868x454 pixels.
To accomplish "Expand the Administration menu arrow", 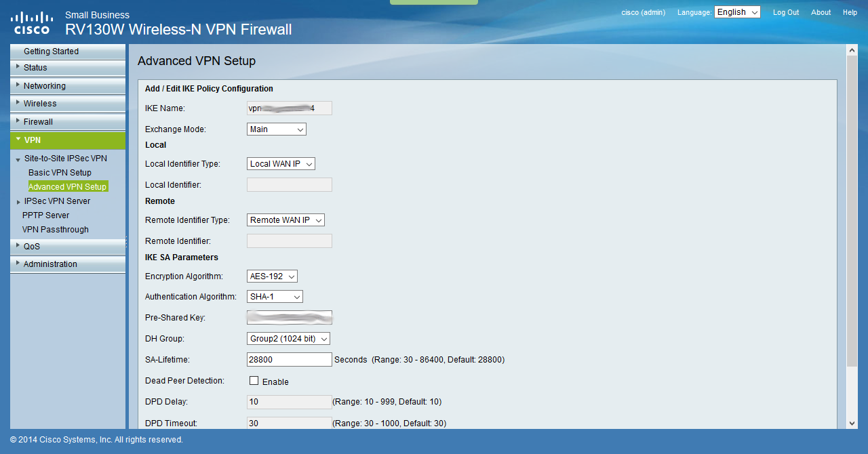I will [x=18, y=263].
